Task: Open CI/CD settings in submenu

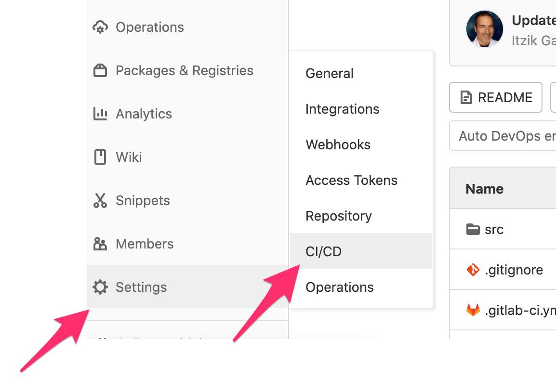Action: [323, 251]
